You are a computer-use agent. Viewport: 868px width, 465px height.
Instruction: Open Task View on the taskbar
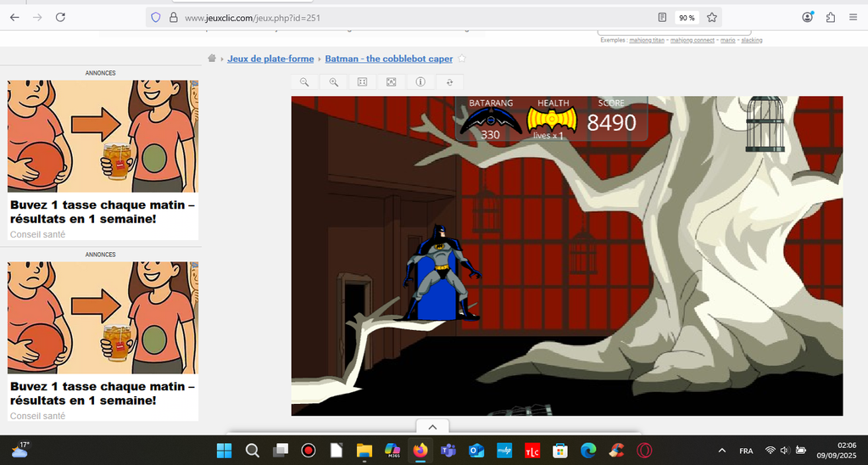click(281, 451)
